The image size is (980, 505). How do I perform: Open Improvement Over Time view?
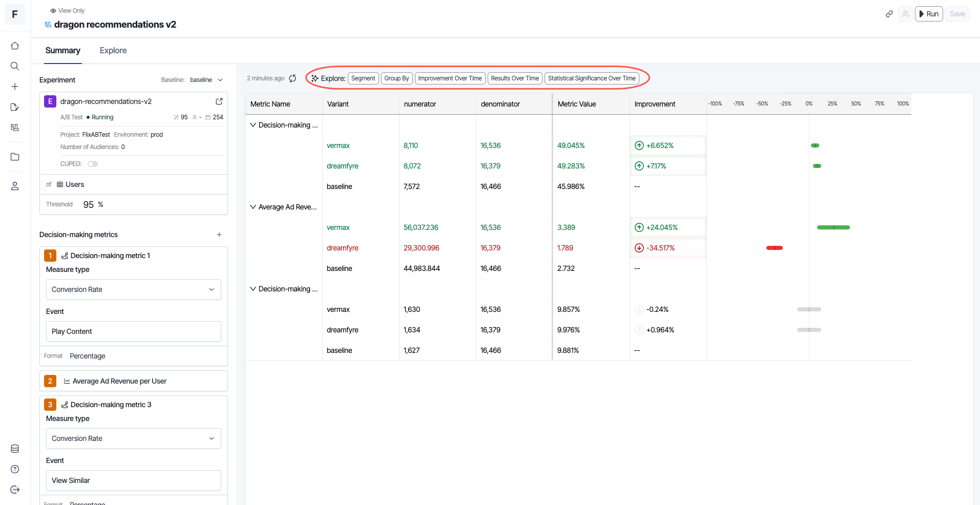[450, 78]
